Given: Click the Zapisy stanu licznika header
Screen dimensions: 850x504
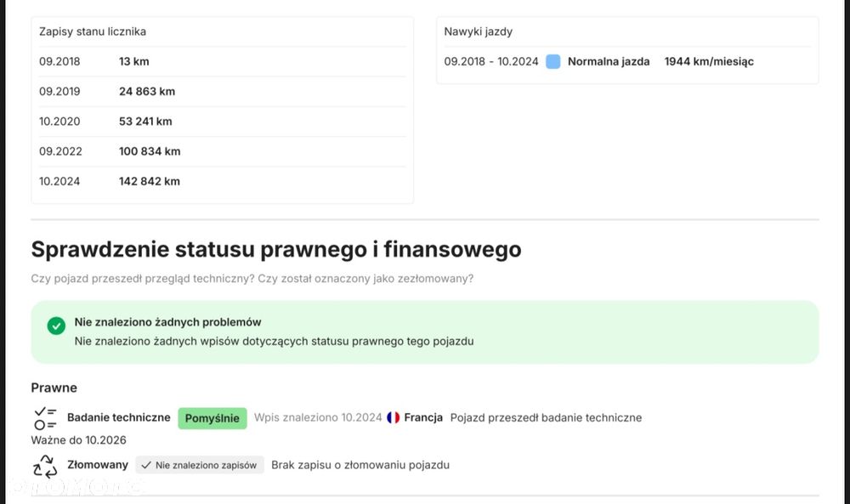Looking at the screenshot, I should pos(93,31).
